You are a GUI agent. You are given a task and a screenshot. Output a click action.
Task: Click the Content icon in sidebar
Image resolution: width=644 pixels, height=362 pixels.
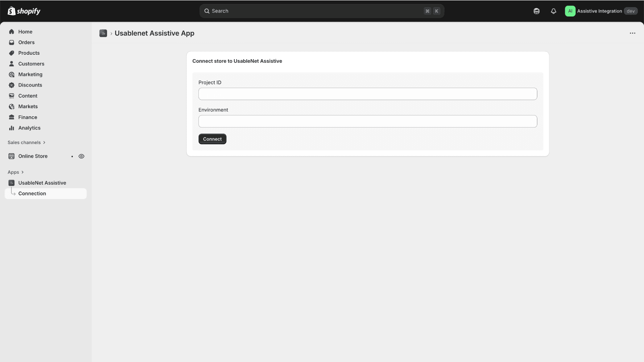[12, 96]
